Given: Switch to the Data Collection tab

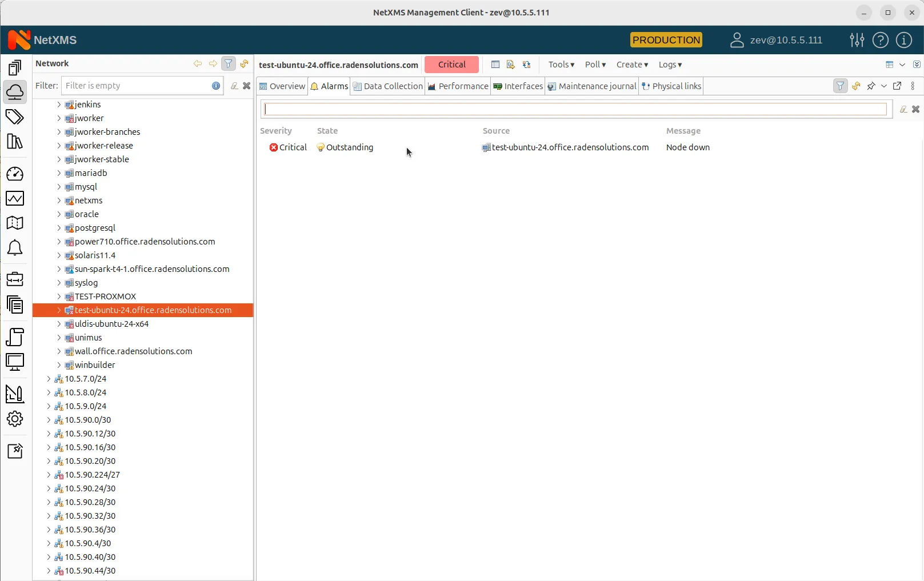Looking at the screenshot, I should (x=387, y=86).
